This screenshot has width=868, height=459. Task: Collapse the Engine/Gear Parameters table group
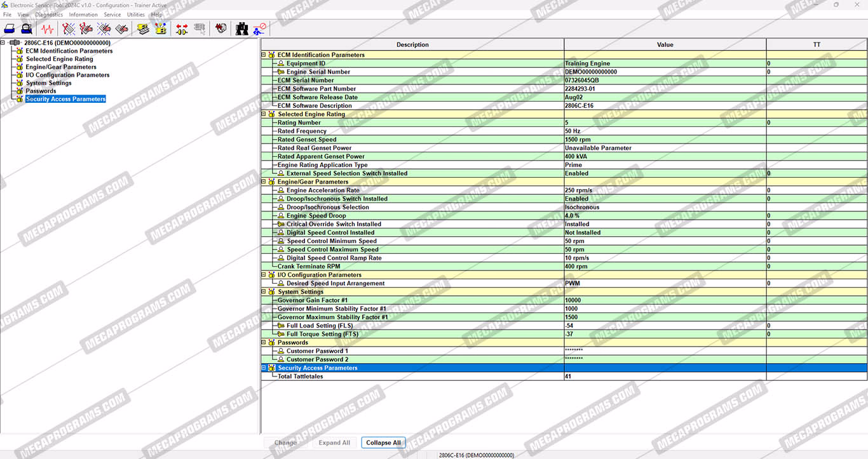[264, 182]
